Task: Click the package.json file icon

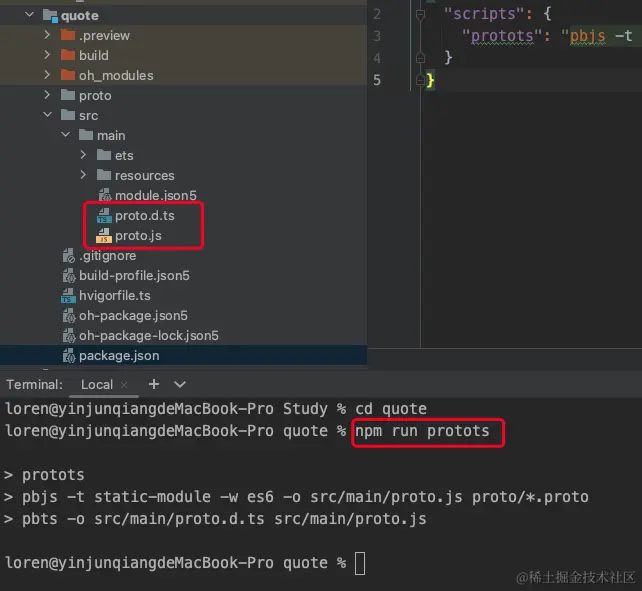Action: point(69,356)
